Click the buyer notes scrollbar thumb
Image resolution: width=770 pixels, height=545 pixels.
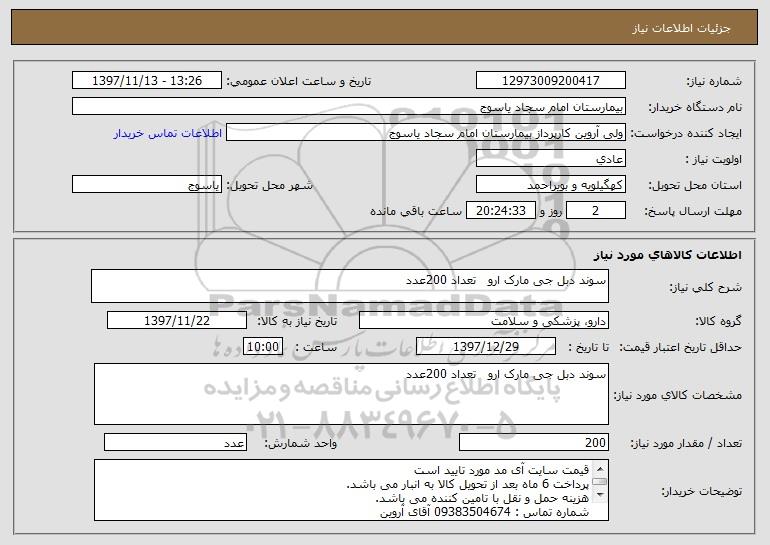[600, 482]
